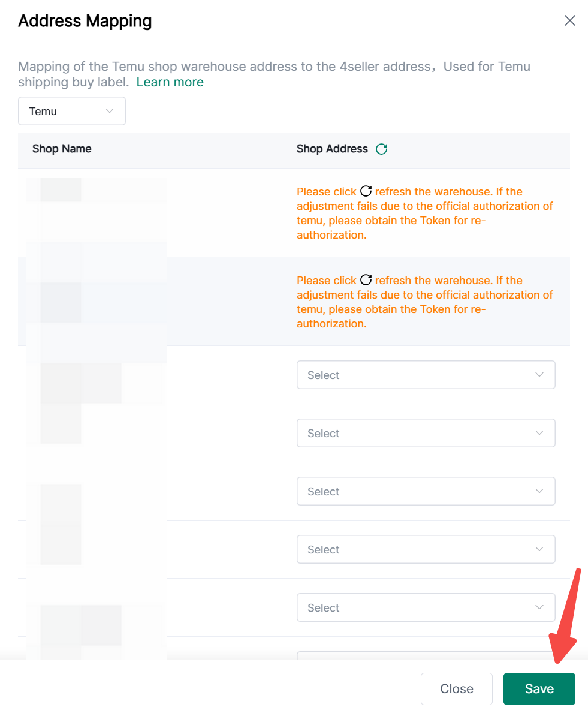Click refresh icon beside Shop Address header
The height and width of the screenshot is (713, 588).
(x=381, y=149)
